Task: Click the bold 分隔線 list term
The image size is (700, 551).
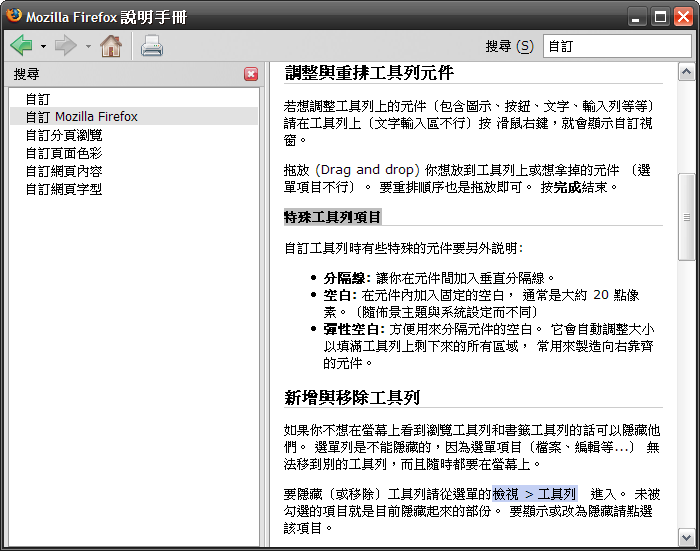Action: (x=347, y=278)
